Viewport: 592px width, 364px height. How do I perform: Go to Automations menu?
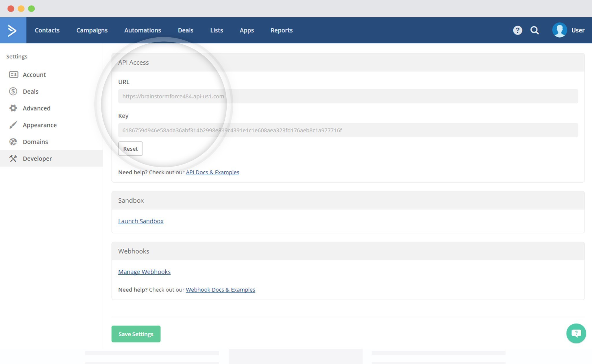click(143, 30)
